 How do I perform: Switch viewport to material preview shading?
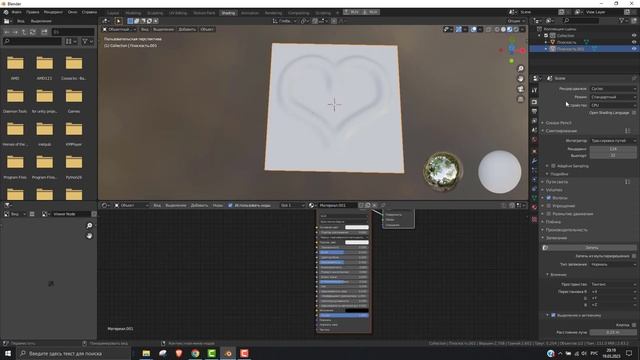click(510, 29)
